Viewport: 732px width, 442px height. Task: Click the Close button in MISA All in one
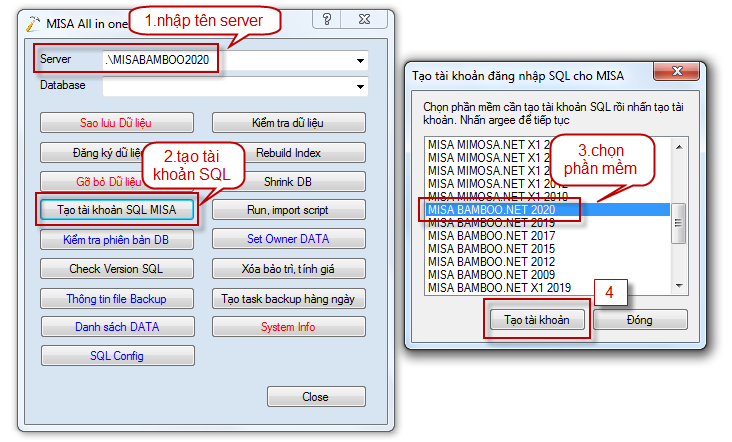(x=316, y=397)
